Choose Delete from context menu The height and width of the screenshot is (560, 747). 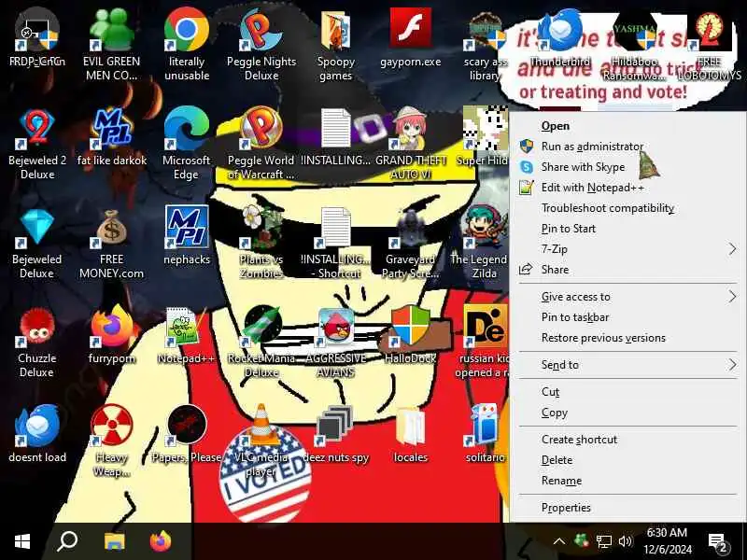pos(627,459)
